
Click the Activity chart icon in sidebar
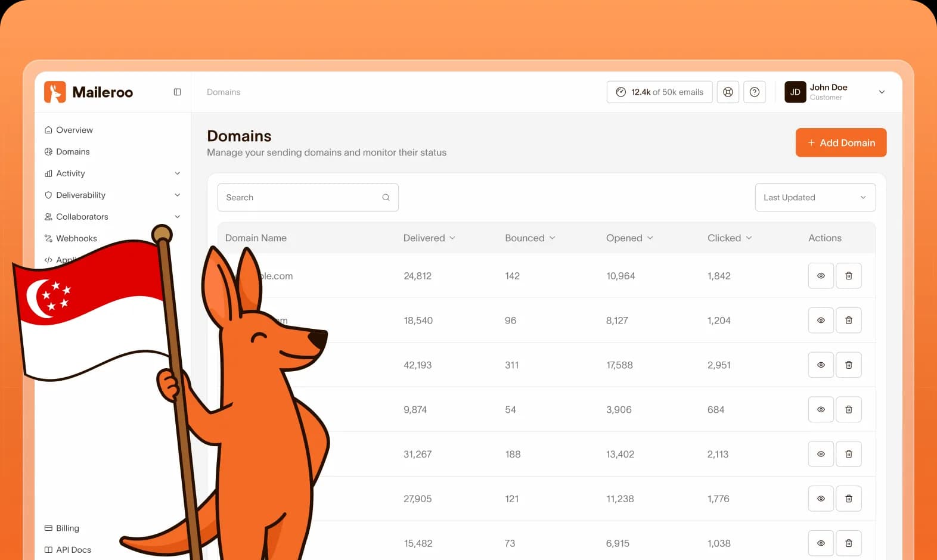click(x=48, y=173)
